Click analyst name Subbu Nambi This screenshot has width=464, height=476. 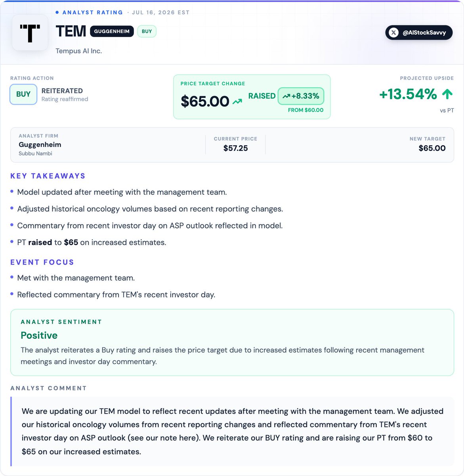click(x=35, y=154)
